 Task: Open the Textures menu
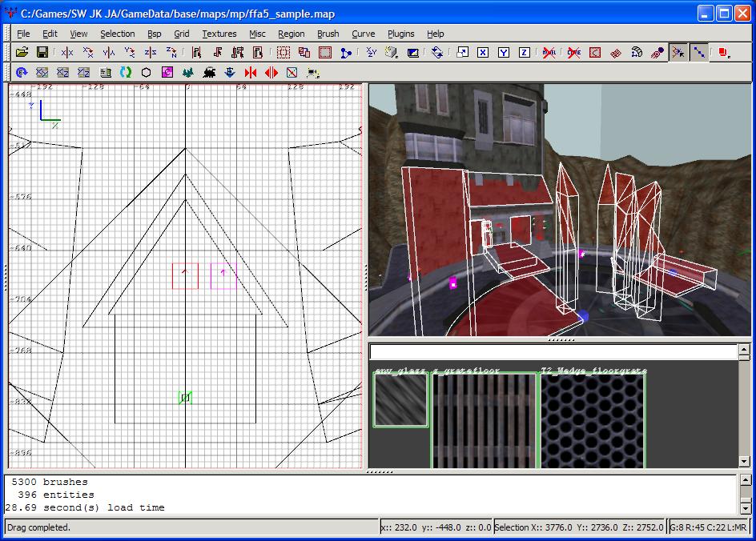coord(219,34)
